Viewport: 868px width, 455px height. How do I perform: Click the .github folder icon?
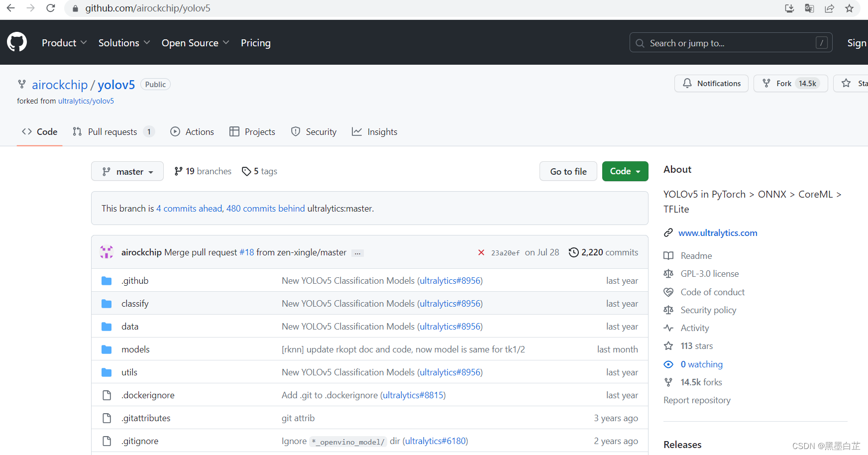coord(107,281)
